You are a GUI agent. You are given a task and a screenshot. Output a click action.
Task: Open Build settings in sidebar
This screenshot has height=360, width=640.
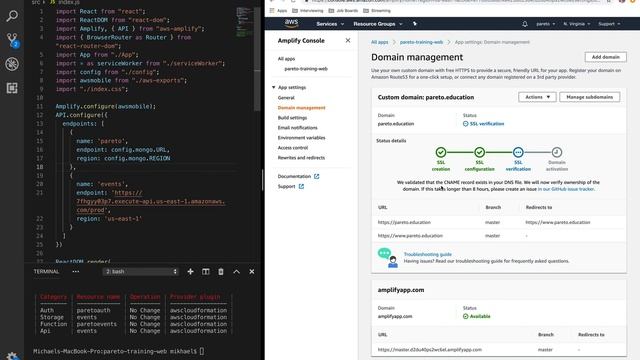[x=292, y=118]
